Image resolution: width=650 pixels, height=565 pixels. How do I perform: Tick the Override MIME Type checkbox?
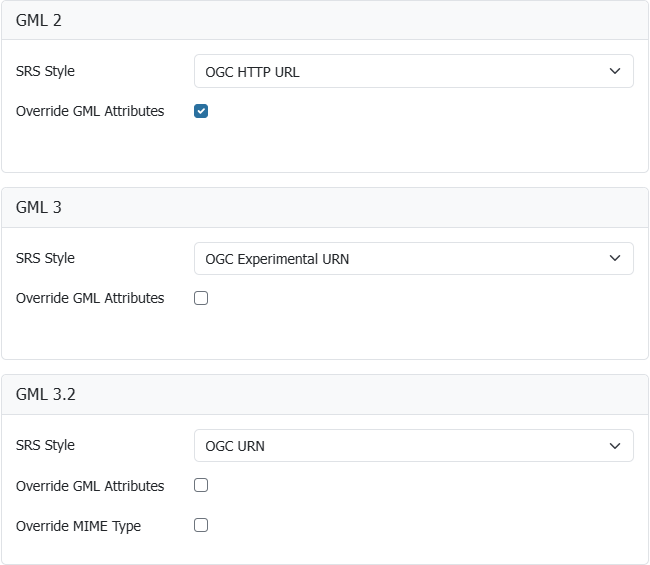tap(201, 525)
